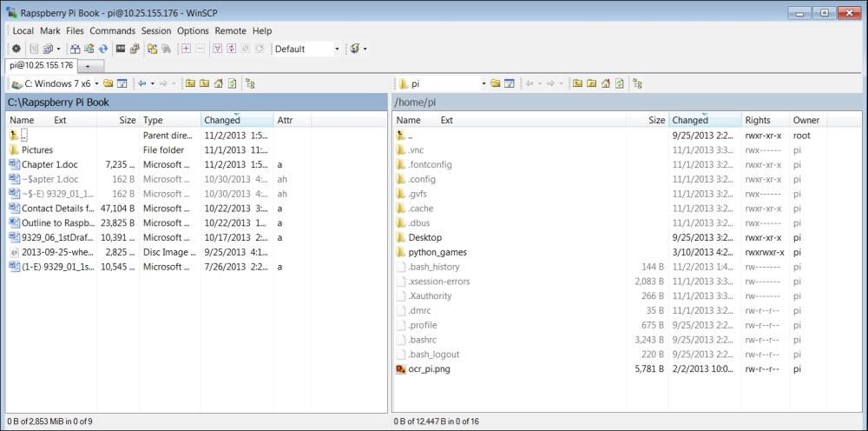Open the Help menu
The image size is (868, 431).
tap(262, 31)
